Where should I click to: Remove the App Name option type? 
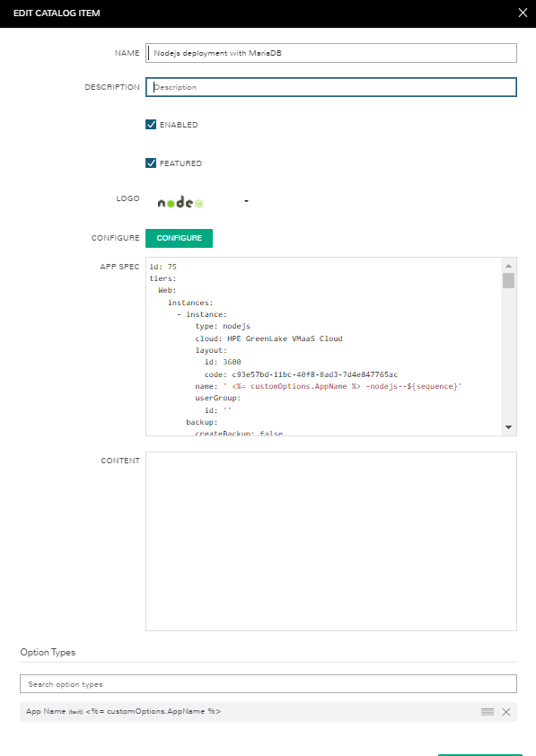[x=506, y=712]
